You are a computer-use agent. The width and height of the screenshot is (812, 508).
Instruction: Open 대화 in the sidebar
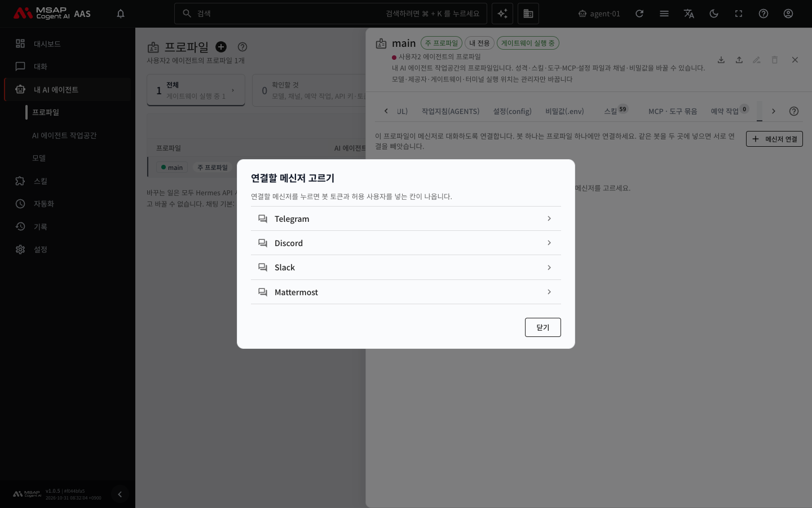click(x=68, y=67)
